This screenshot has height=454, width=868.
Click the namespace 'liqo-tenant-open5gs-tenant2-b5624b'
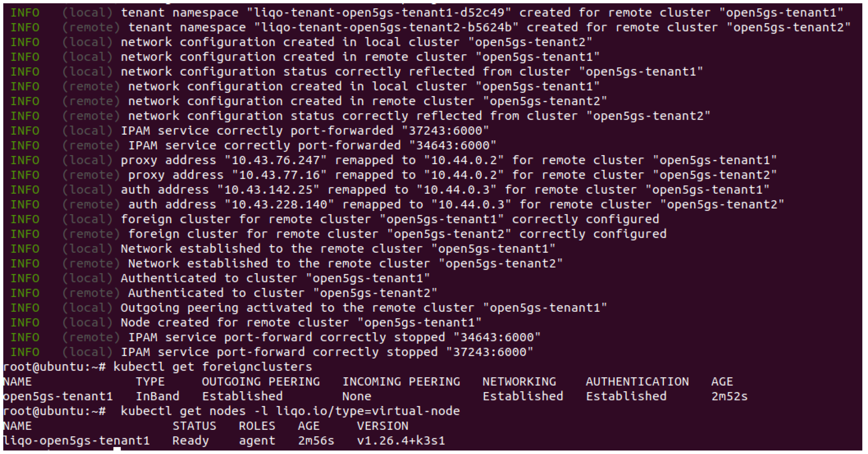pos(387,28)
